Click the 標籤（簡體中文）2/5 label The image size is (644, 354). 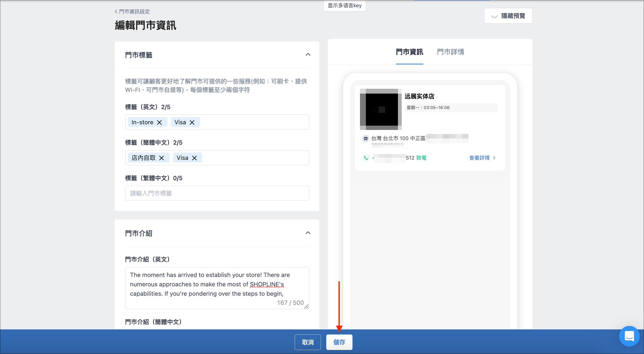pos(154,143)
